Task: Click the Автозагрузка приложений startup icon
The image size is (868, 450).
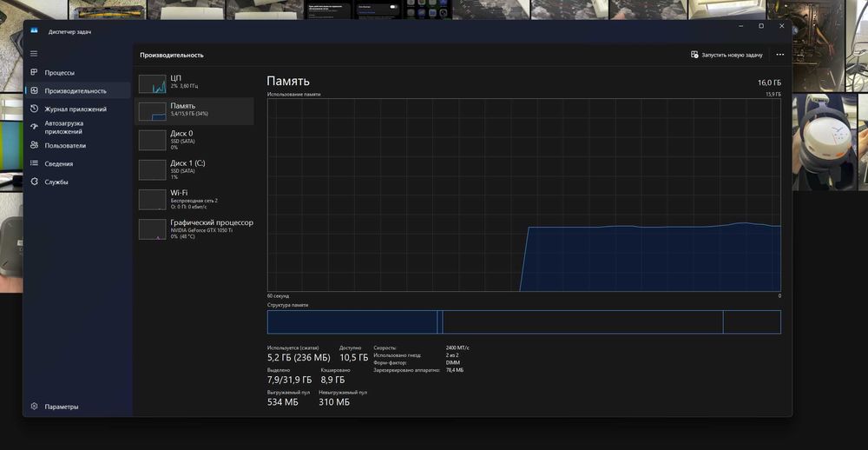Action: 34,128
